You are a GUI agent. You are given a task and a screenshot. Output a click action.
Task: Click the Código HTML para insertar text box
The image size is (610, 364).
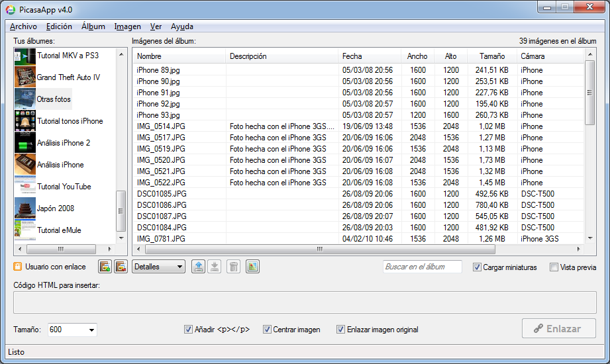point(305,302)
